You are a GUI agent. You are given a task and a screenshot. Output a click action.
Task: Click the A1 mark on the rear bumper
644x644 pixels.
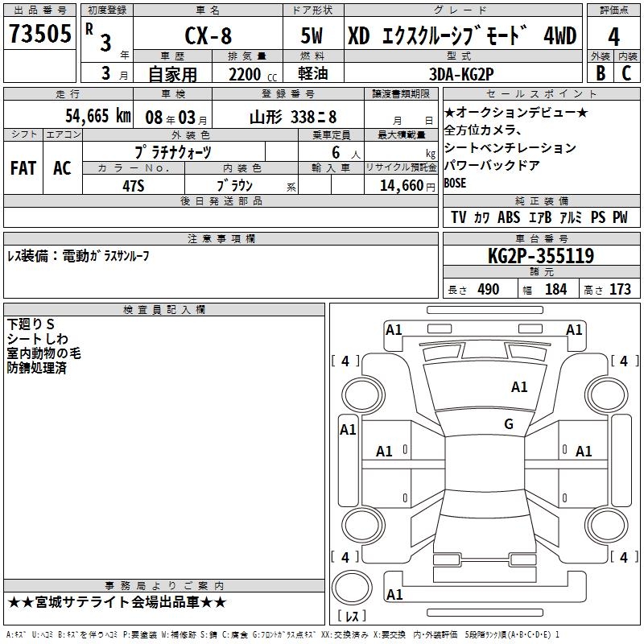(394, 594)
